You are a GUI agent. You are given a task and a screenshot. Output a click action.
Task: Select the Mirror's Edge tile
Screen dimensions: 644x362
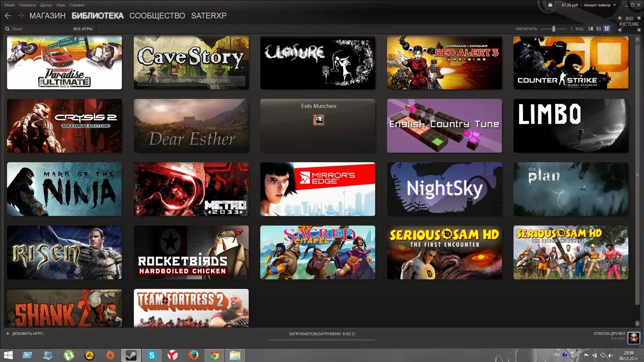[x=318, y=189]
